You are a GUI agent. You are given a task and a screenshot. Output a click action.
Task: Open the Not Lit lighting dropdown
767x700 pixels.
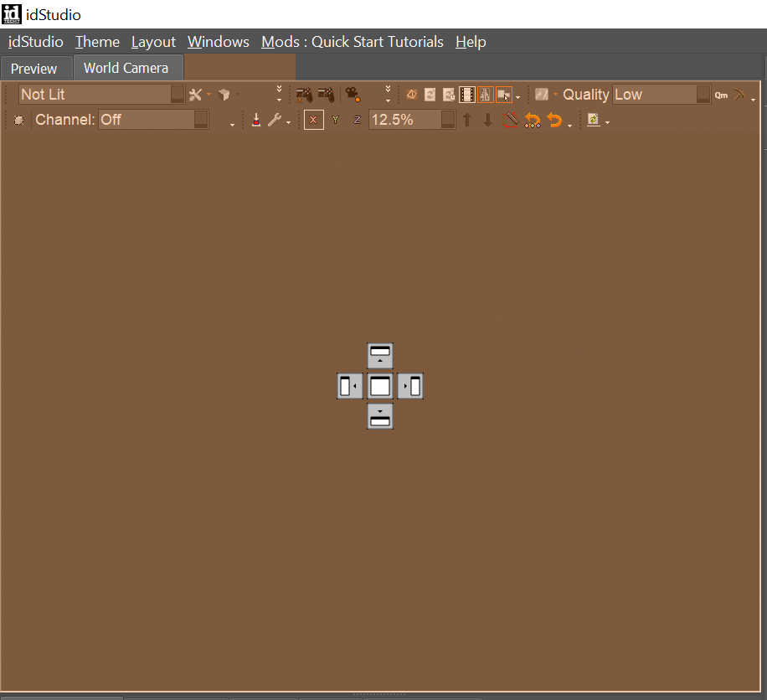pos(102,95)
